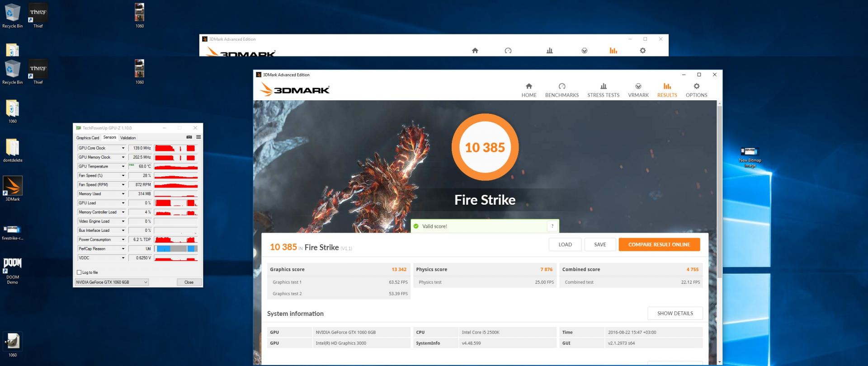
Task: Expand the Fan Speed (%) sensor dropdown
Action: coord(123,176)
